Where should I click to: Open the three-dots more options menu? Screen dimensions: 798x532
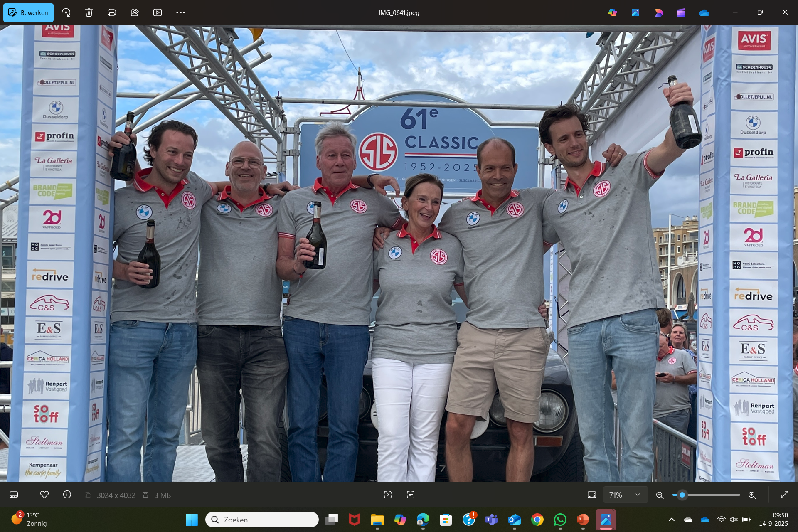click(180, 12)
